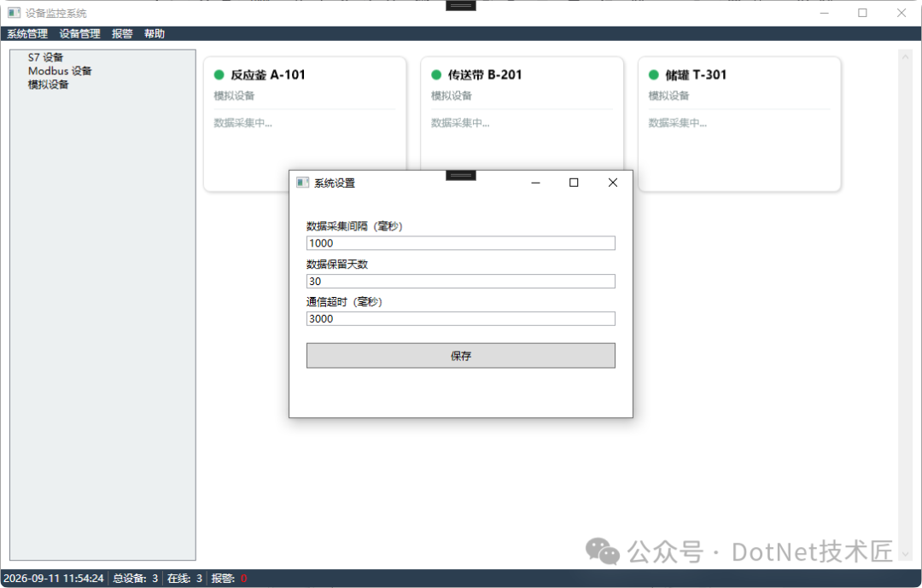Select the 储罐 T-301 card title
The width and height of the screenshot is (922, 588).
click(x=697, y=75)
